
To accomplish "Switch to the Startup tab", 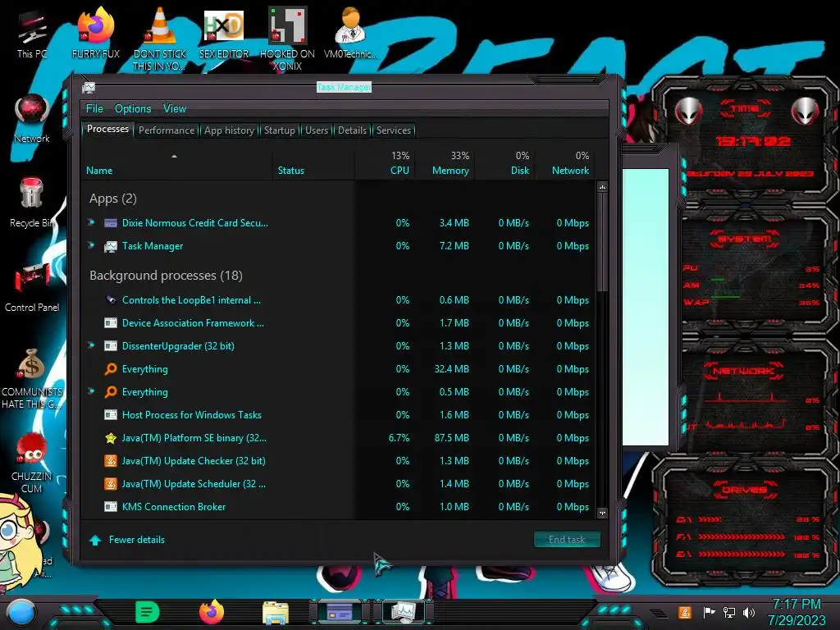I will click(279, 130).
